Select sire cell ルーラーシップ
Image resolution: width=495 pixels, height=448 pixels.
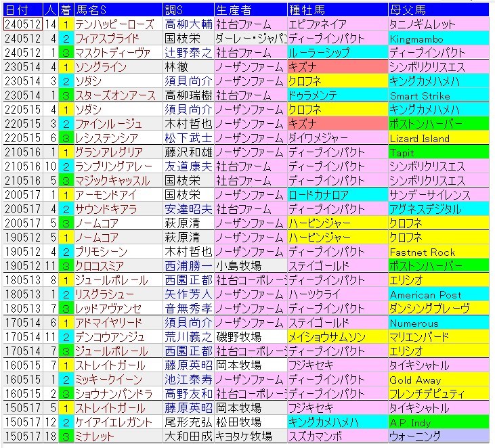pyautogui.click(x=337, y=53)
